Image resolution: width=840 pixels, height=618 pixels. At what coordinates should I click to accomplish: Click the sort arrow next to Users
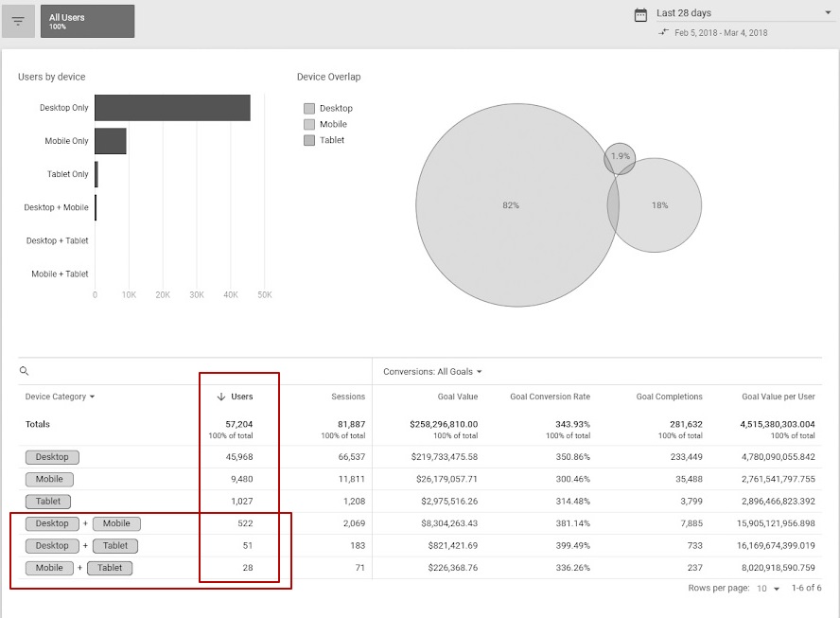coord(221,397)
